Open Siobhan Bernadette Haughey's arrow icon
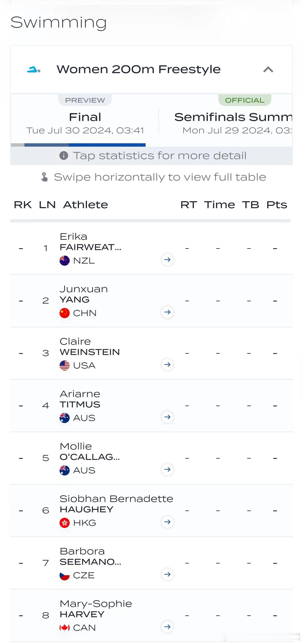Viewport: 303px width, 644px height. tap(167, 522)
